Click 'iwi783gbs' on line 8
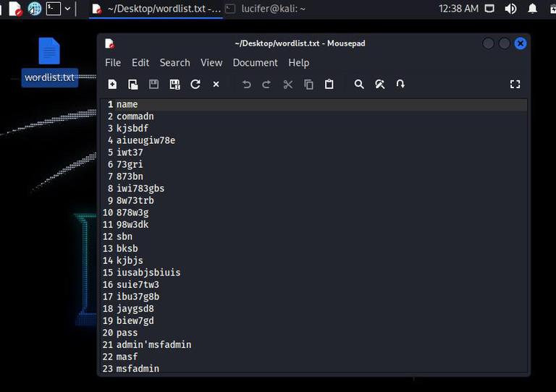Screen dimensions: 556x392 click(x=140, y=189)
